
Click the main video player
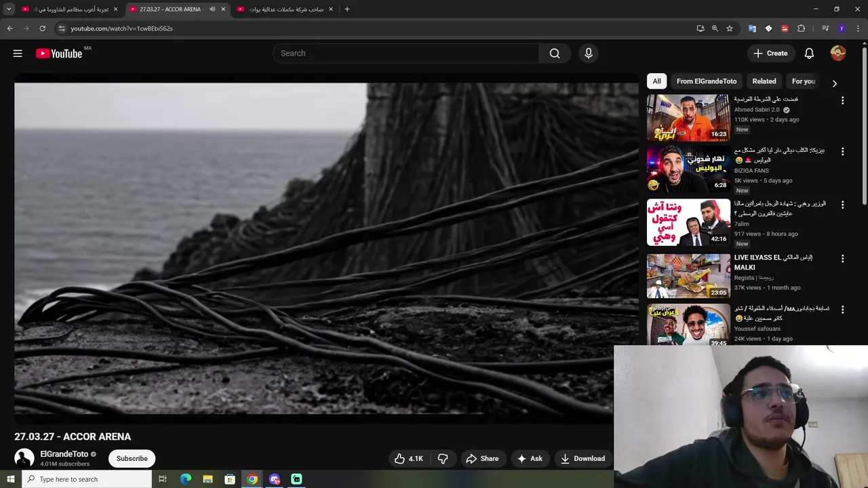(326, 248)
